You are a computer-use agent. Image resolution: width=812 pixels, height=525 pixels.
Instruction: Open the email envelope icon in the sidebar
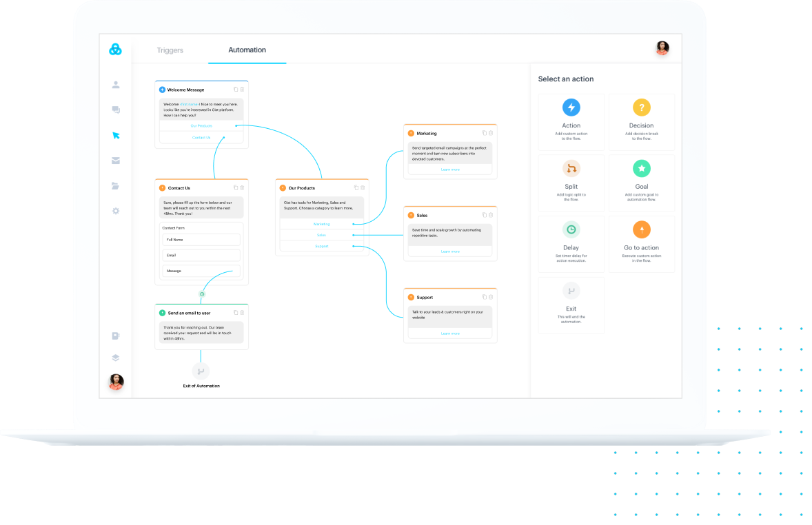click(116, 160)
